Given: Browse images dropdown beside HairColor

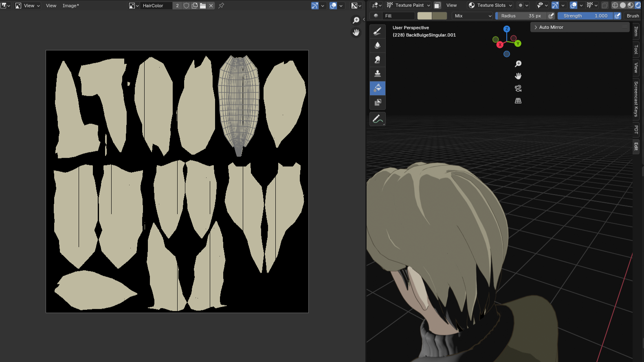Looking at the screenshot, I should 134,6.
